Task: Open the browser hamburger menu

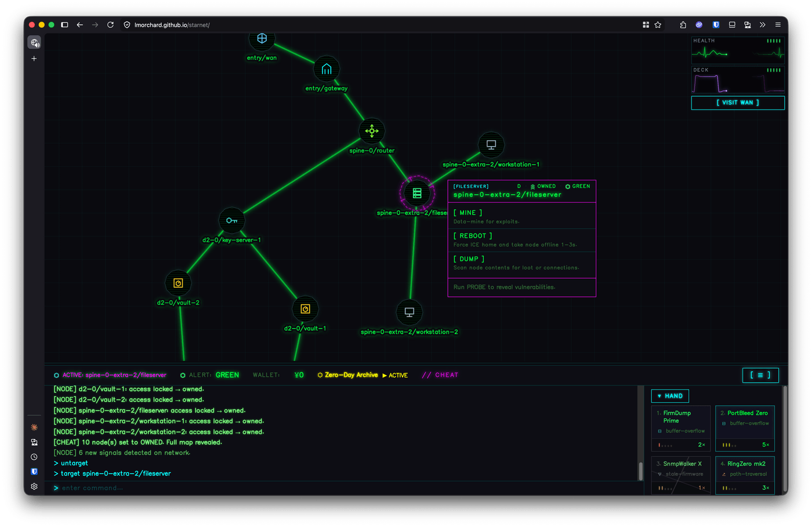Action: [778, 25]
